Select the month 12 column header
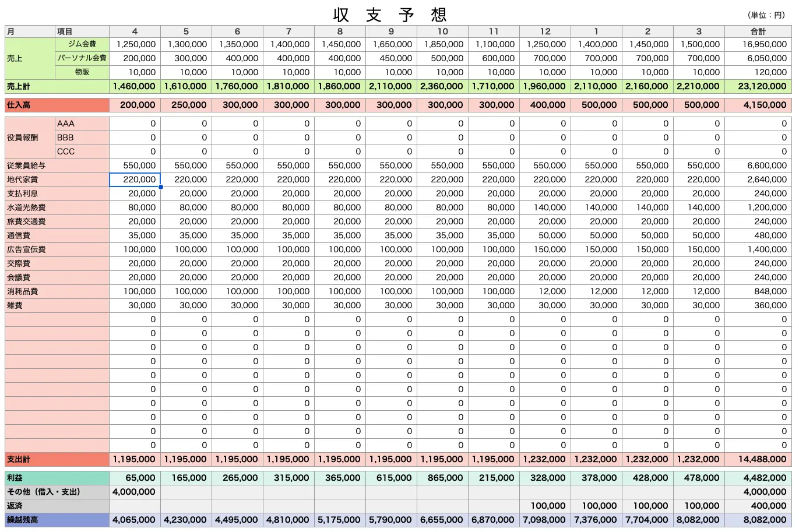799x532 pixels. [545, 31]
